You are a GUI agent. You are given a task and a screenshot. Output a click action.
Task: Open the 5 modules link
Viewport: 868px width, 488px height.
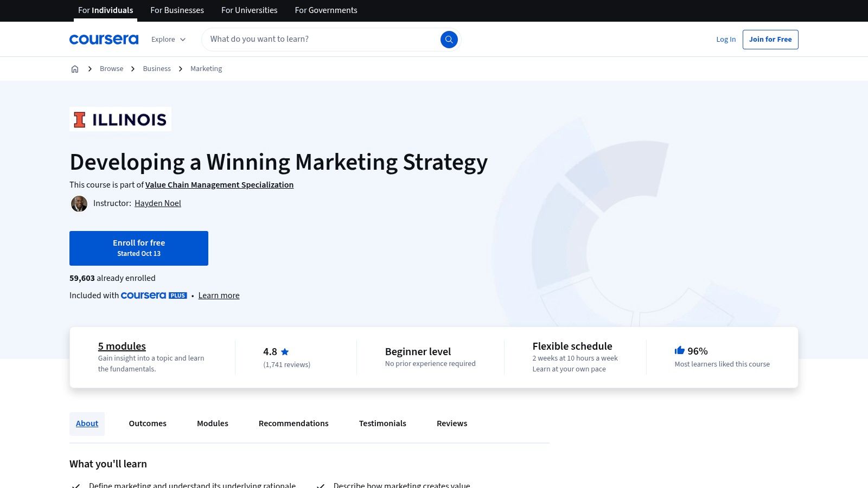[122, 346]
